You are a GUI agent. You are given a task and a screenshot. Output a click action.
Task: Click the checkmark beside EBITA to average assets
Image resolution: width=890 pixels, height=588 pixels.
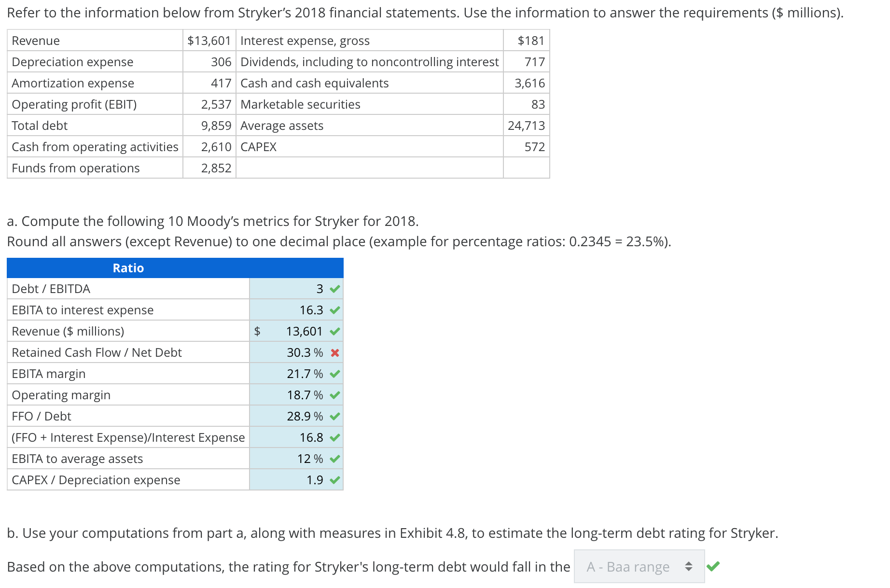(334, 459)
